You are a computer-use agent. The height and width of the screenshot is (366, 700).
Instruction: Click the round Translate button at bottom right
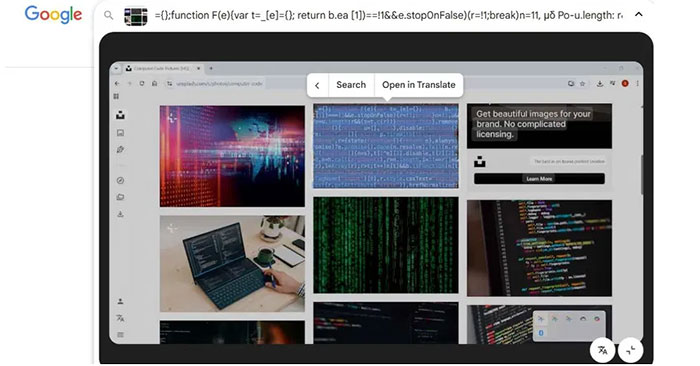(603, 350)
